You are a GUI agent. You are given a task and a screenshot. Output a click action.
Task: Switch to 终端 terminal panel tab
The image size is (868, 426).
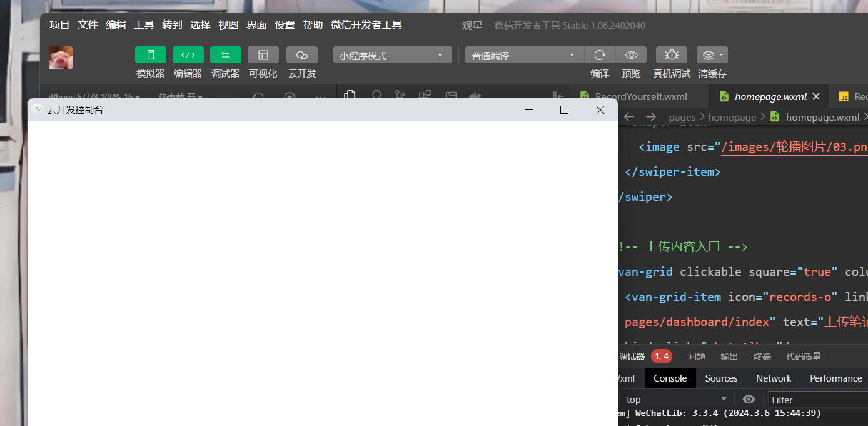click(x=762, y=357)
